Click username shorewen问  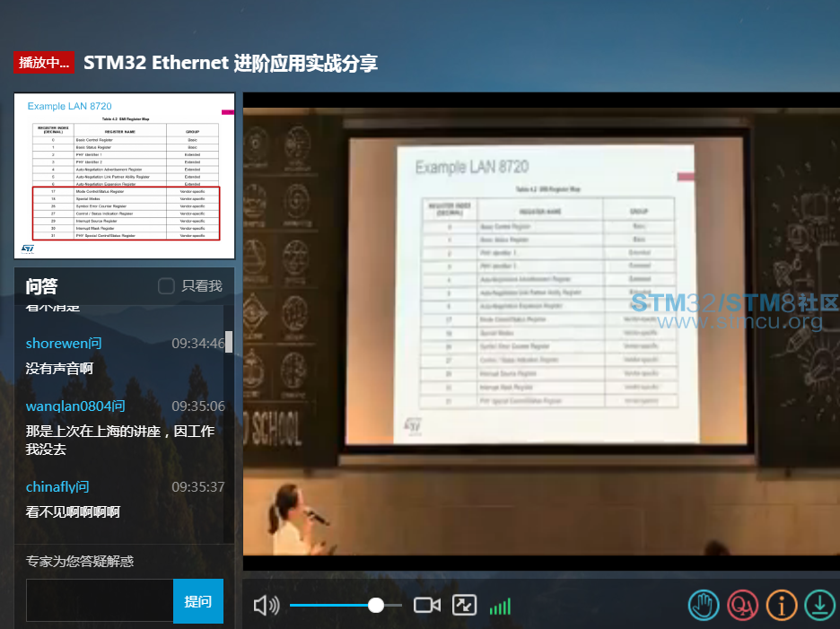[64, 344]
